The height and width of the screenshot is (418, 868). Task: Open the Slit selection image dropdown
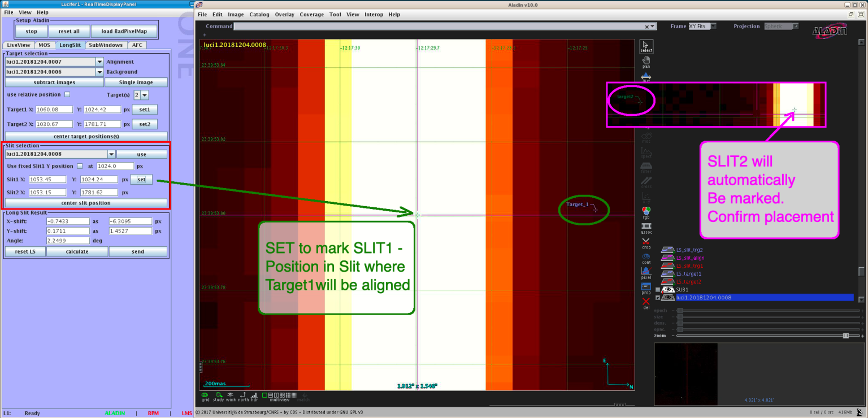pos(111,154)
